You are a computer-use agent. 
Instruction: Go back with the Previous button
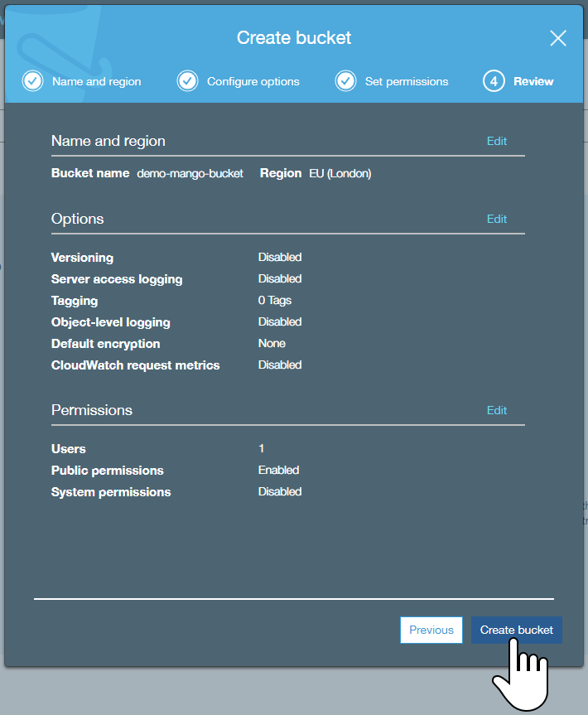click(431, 630)
